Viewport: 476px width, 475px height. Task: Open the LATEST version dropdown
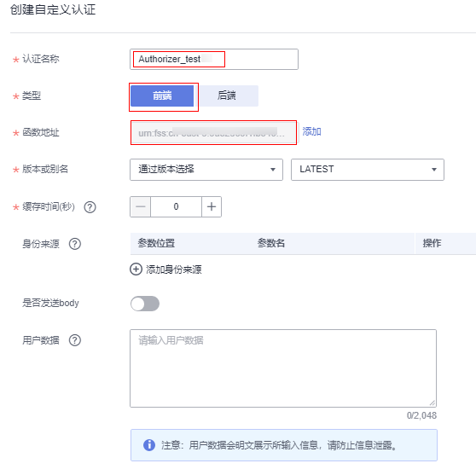point(368,170)
